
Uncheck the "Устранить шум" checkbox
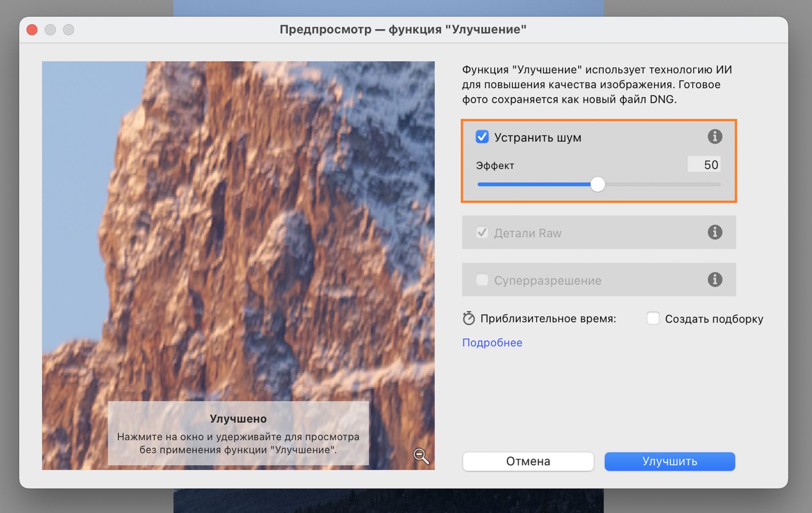tap(482, 136)
